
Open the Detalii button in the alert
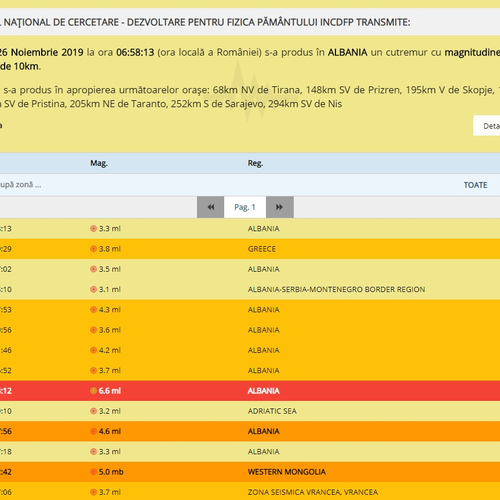pyautogui.click(x=487, y=126)
